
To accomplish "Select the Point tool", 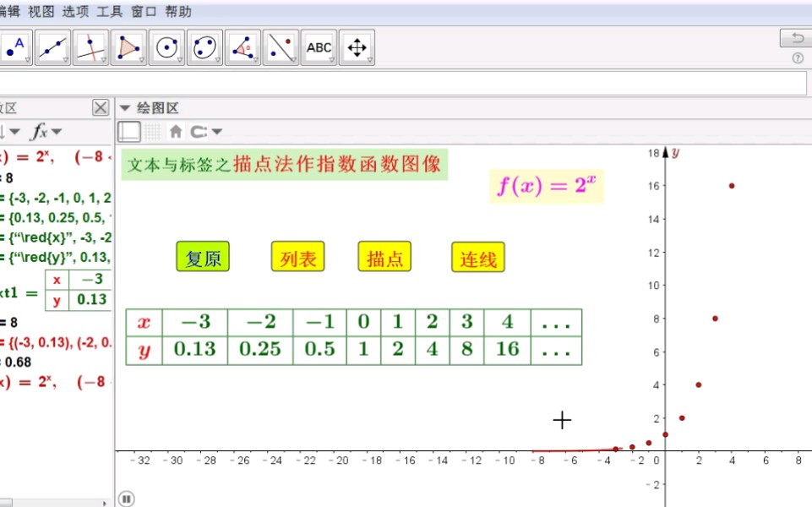I will click(14, 47).
